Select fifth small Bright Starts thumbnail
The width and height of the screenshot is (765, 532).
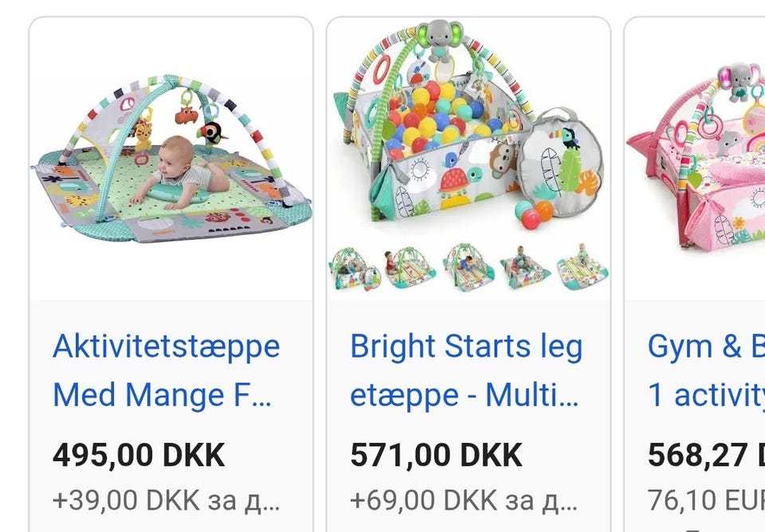coord(582,268)
